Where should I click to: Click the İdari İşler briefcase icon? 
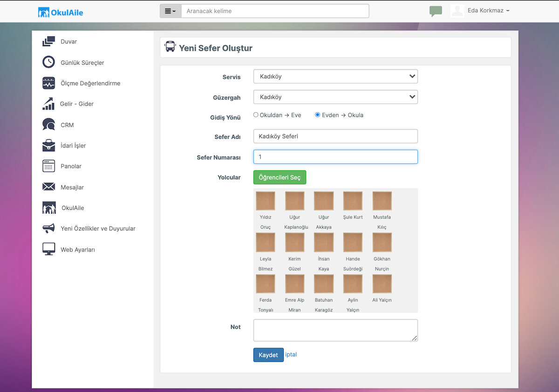point(48,145)
